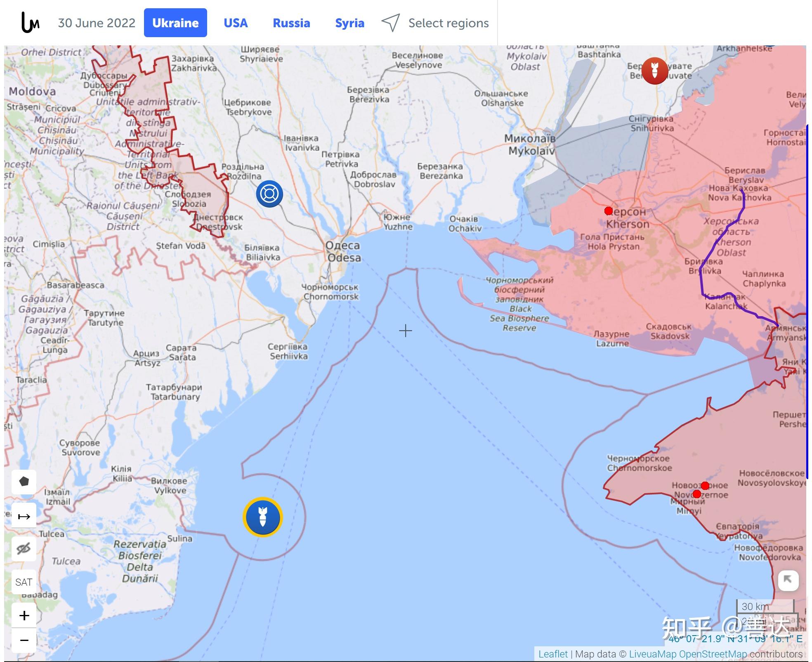Click the Ochakiv town label
Viewport: 812px width, 662px height.
[465, 223]
